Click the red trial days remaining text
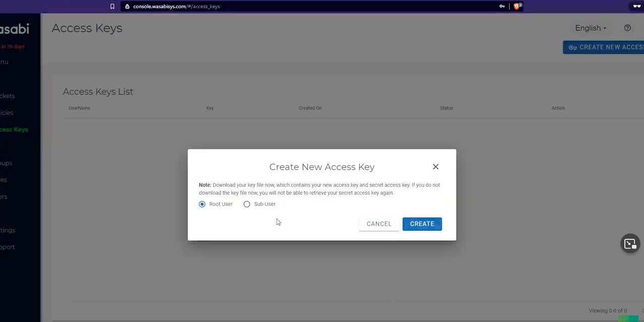The width and height of the screenshot is (644, 322). point(13,47)
